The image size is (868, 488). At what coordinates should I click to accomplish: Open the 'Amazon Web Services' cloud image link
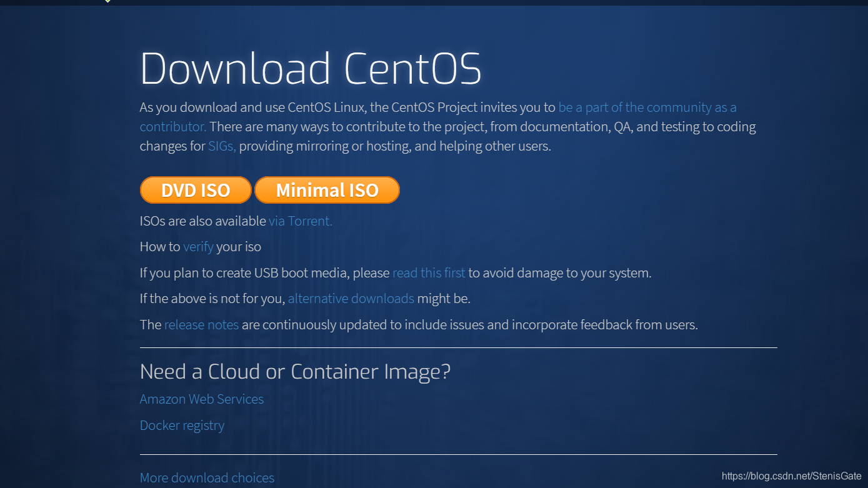coord(201,399)
